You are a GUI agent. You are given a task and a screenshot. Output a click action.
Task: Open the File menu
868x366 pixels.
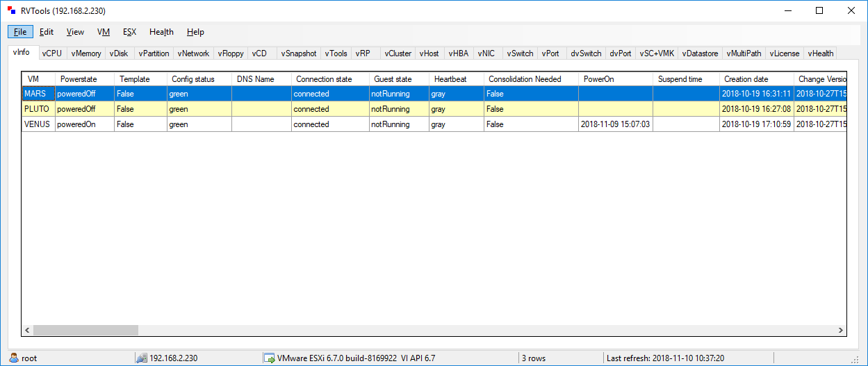tap(20, 32)
